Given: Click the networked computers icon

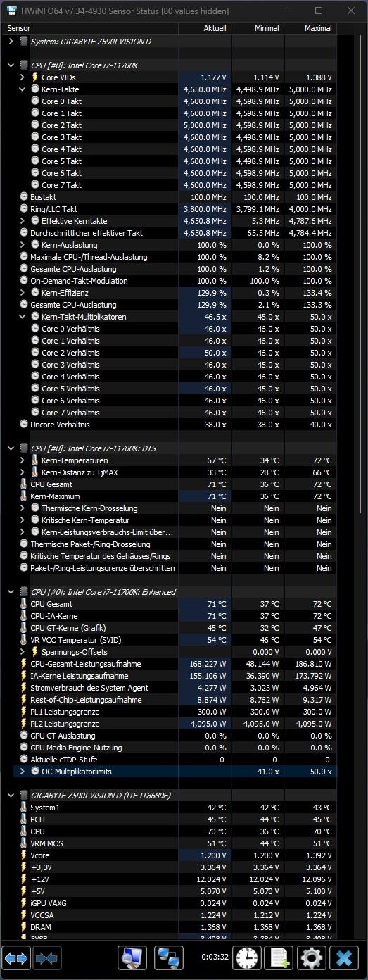Looking at the screenshot, I should point(168,958).
